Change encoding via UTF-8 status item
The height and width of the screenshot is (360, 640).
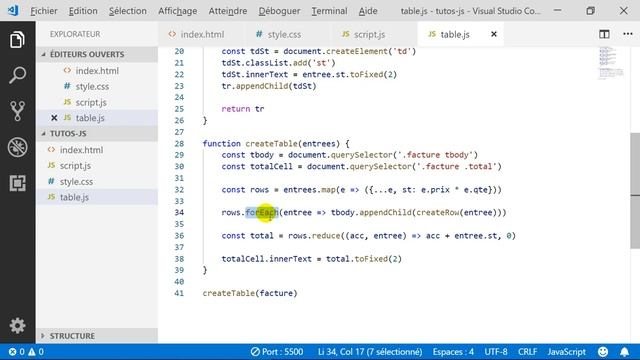tap(496, 352)
